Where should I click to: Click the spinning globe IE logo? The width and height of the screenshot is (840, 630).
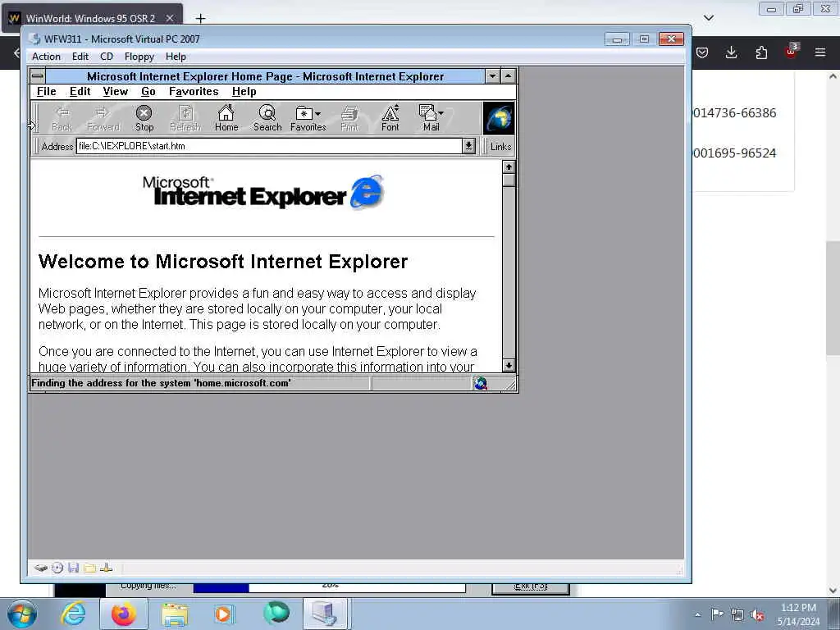(499, 118)
